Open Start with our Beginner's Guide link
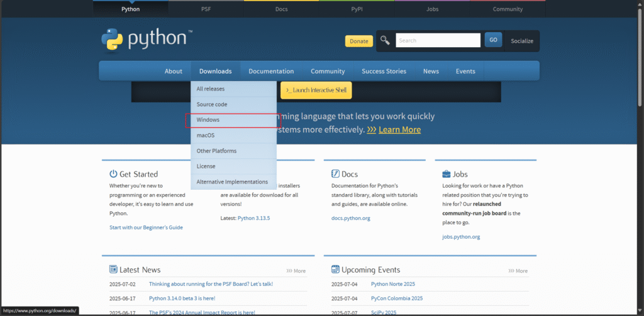 click(146, 227)
